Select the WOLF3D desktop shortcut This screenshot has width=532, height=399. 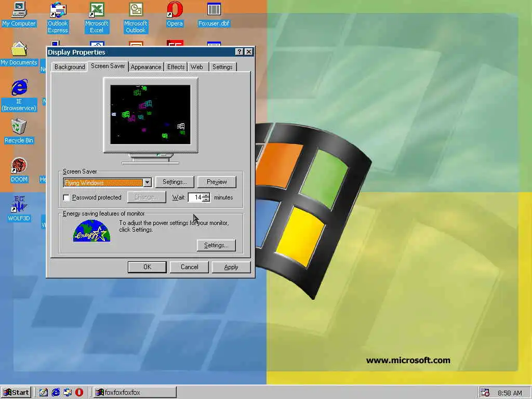[x=19, y=209]
